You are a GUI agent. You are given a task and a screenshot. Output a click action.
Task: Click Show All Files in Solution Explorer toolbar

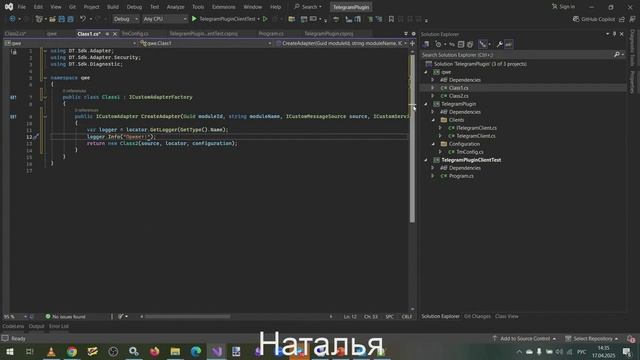[x=470, y=44]
